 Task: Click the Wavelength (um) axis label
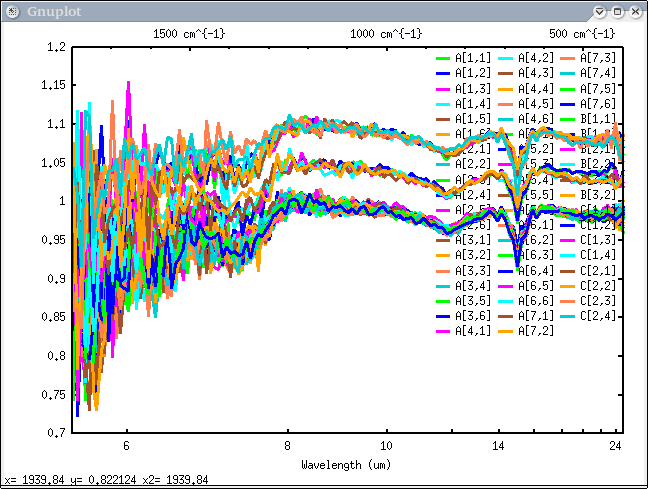[x=347, y=465]
